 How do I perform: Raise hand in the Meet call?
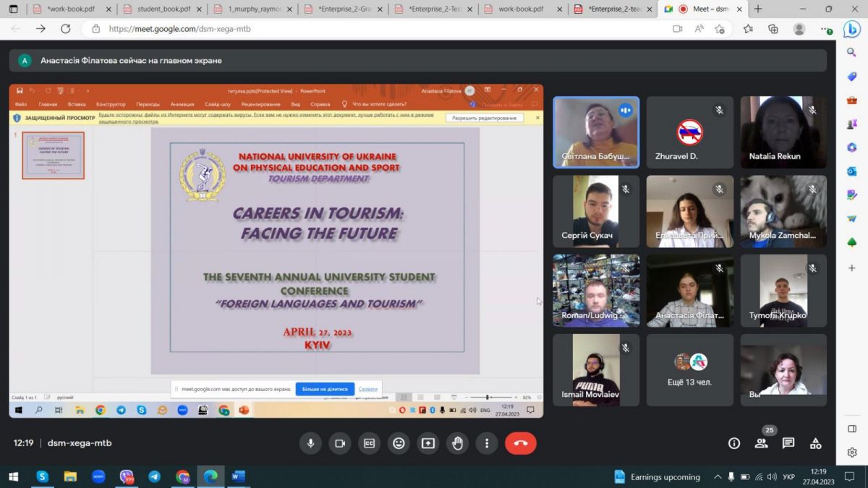click(457, 443)
